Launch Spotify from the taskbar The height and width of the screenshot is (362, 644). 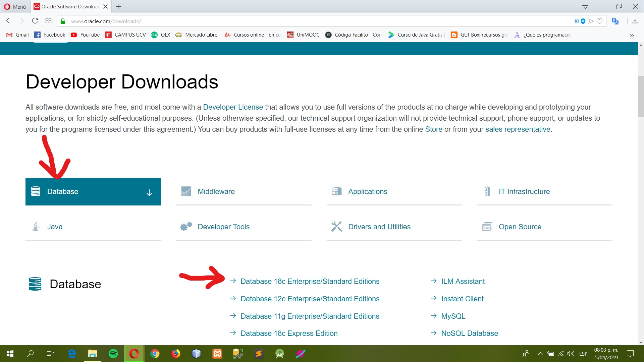[x=113, y=354]
